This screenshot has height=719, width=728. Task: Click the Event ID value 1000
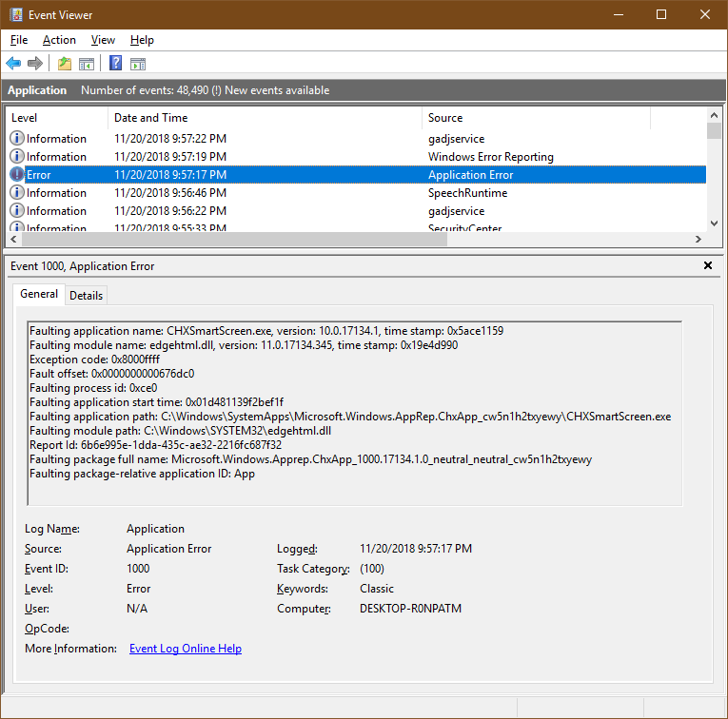tap(138, 569)
